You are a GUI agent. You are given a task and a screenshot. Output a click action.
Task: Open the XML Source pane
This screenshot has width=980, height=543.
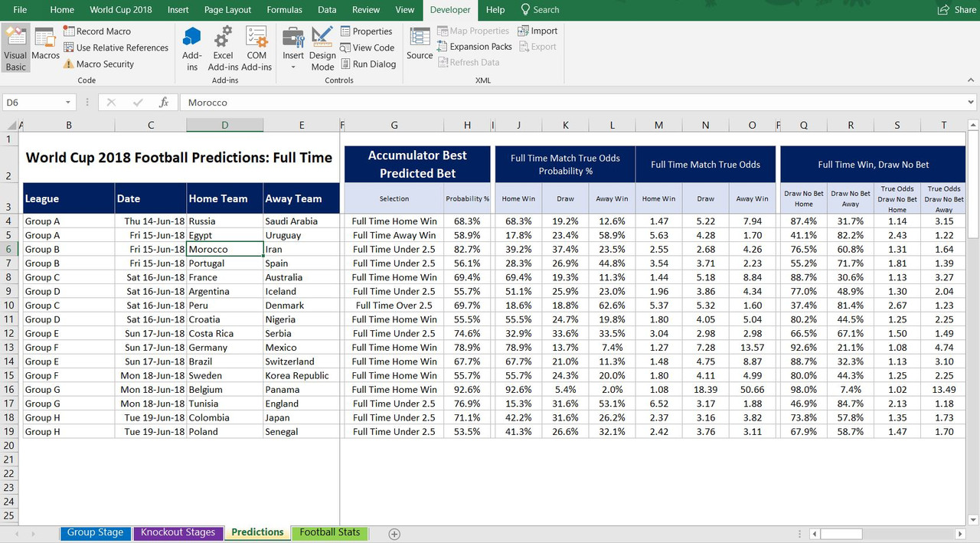(x=420, y=44)
